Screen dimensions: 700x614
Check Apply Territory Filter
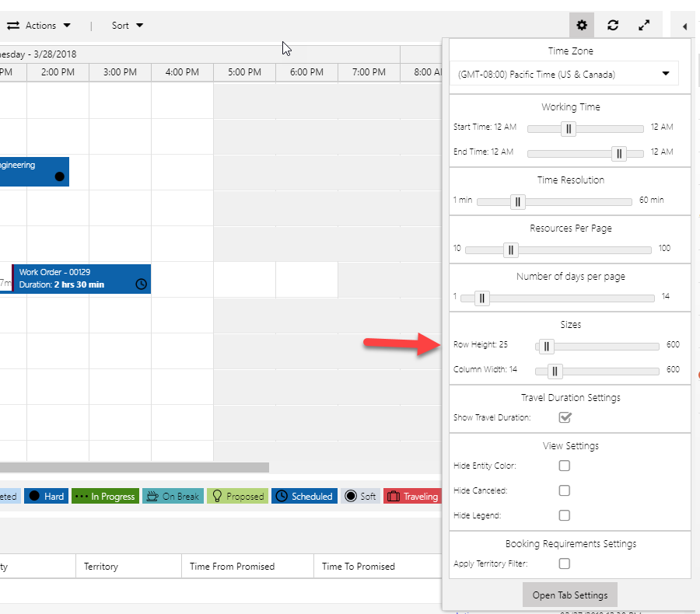564,563
